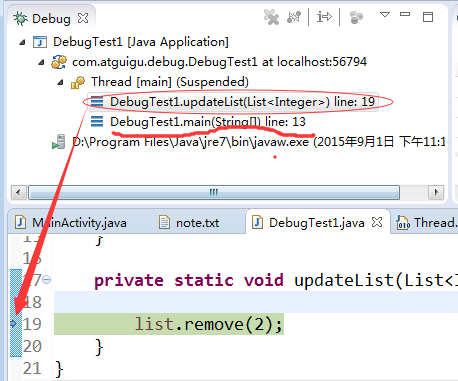Switch to note.txt editor tab
Viewport: 458px width, 381px height.
189,223
